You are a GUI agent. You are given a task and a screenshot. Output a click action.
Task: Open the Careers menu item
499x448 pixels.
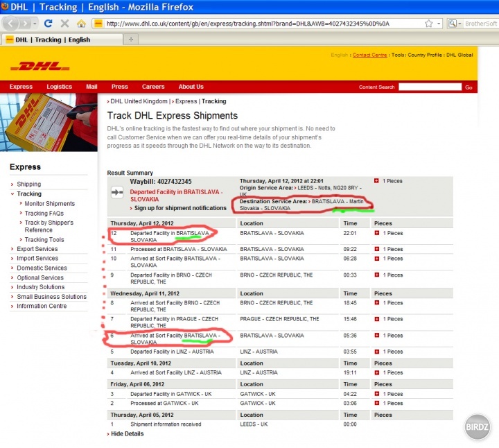[x=153, y=87]
